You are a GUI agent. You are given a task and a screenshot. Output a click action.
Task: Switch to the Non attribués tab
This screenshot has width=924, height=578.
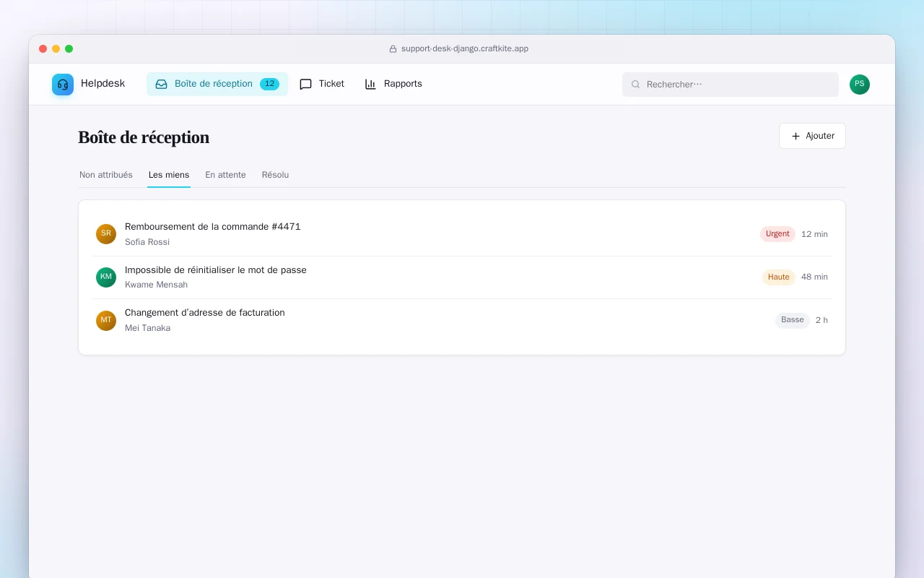106,175
